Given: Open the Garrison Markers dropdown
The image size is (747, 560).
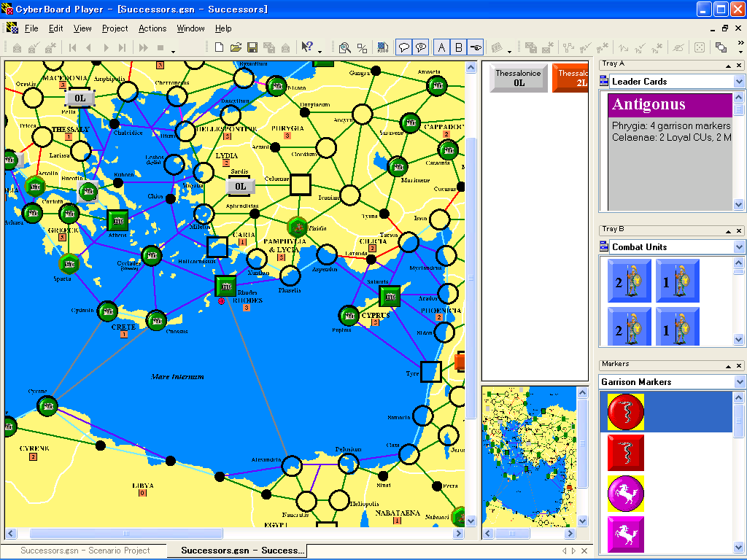Looking at the screenshot, I should point(739,382).
